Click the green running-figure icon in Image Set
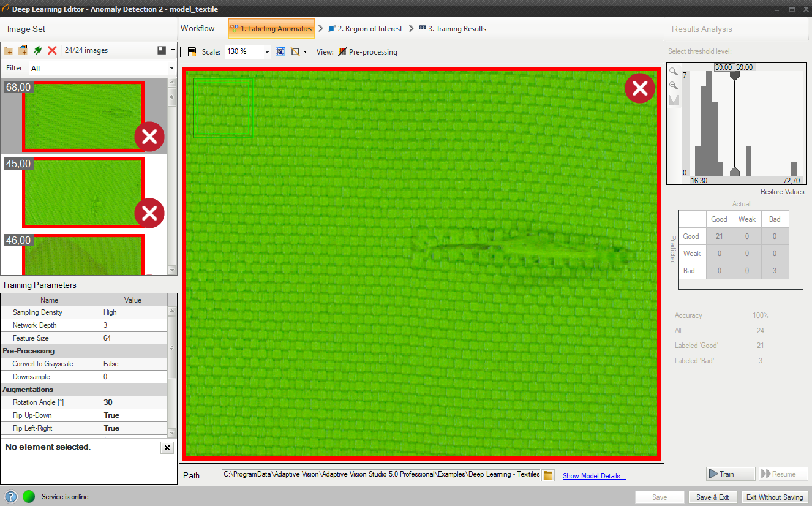812x506 pixels. point(37,51)
